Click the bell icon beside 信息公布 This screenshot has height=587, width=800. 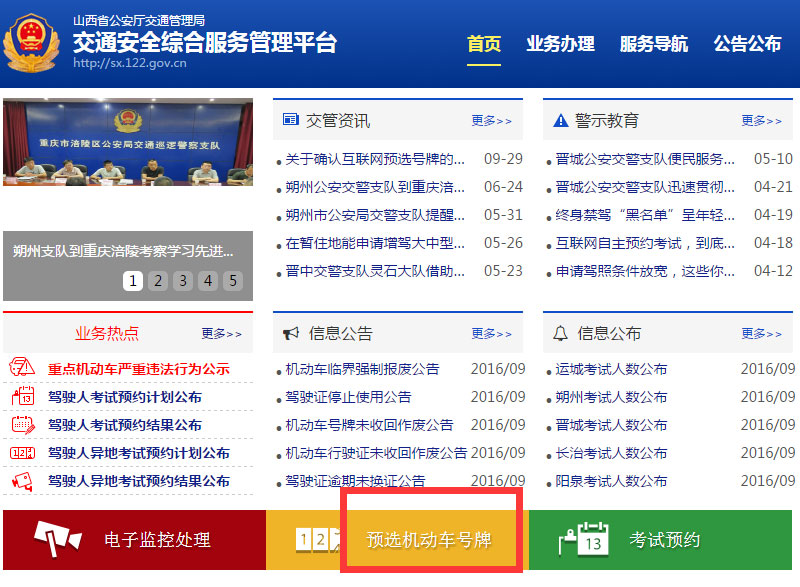pyautogui.click(x=558, y=332)
